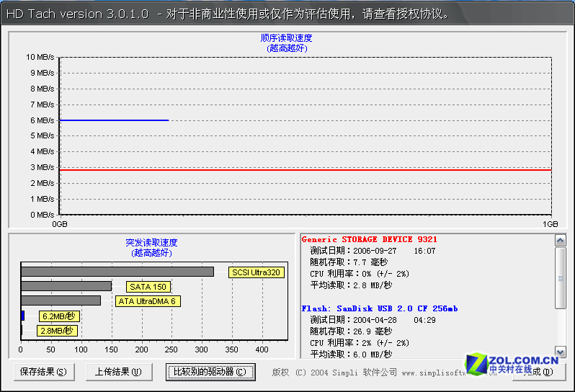Viewport: 575px width, 392px height.
Task: Click the 上传结果 (U) button
Action: pyautogui.click(x=119, y=372)
